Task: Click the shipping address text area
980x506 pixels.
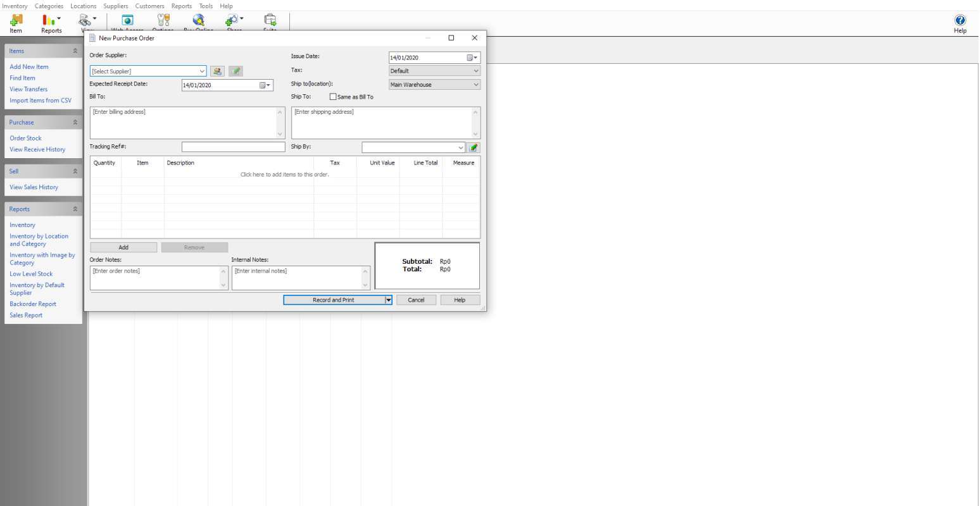Action: pyautogui.click(x=386, y=123)
